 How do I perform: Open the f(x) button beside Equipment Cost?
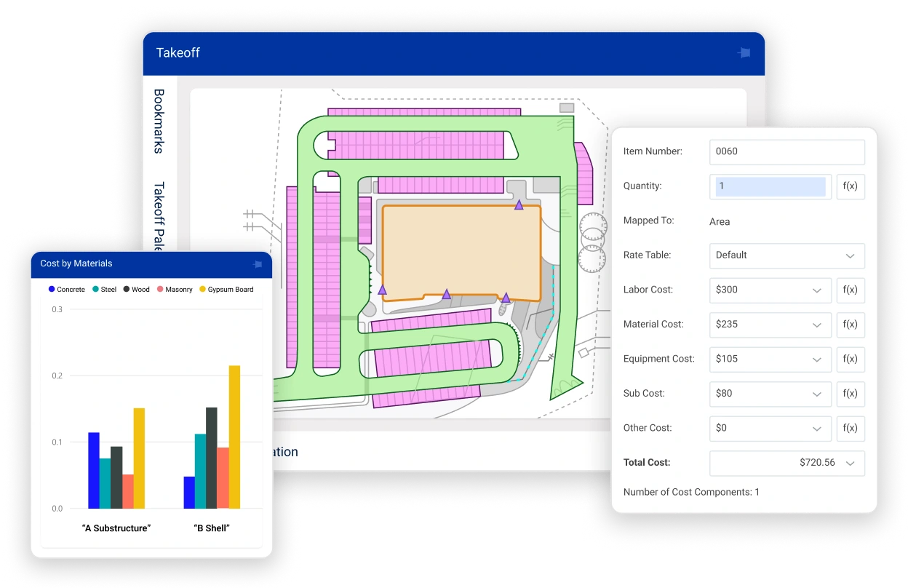(x=851, y=359)
